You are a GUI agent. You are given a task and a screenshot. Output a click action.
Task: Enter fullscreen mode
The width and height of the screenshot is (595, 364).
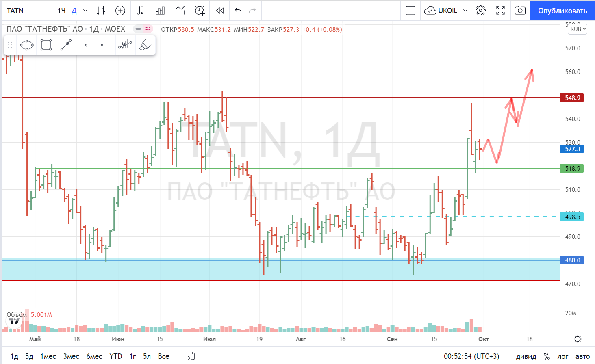(500, 11)
